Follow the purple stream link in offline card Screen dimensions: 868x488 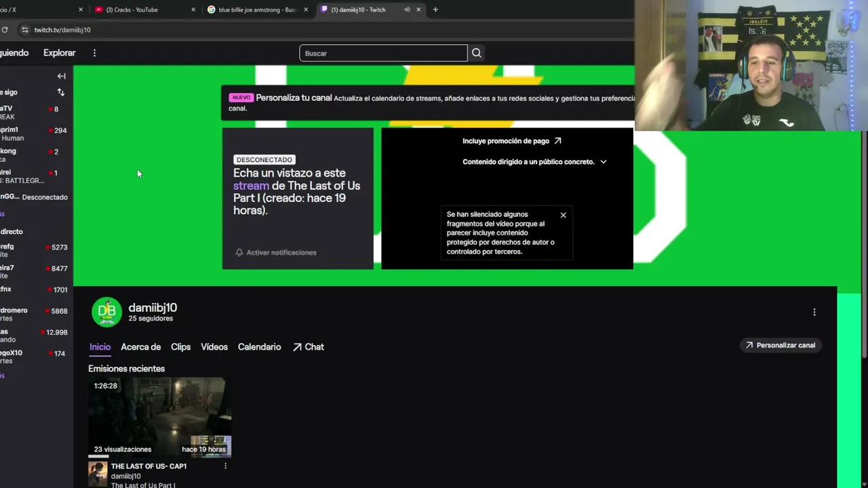(x=251, y=186)
